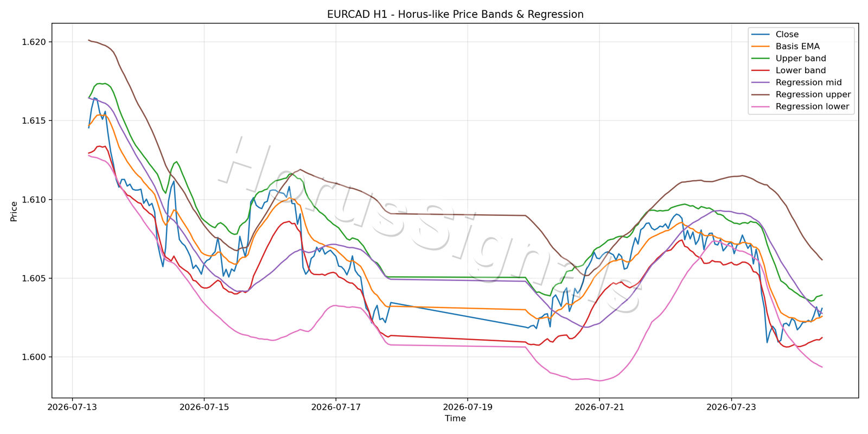
Task: Click the x-axis date label 2026-07-15
Action: [204, 406]
